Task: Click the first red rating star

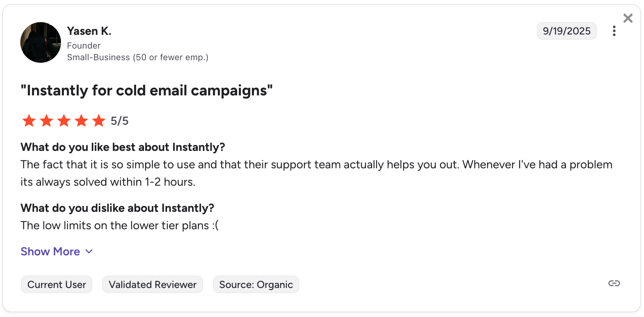Action: click(x=29, y=120)
